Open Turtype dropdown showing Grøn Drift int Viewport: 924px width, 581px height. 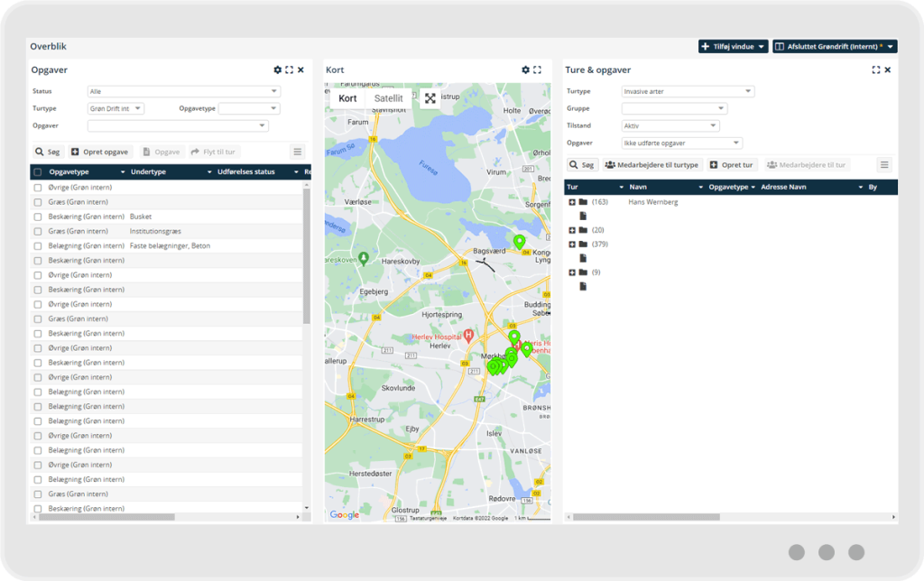(115, 108)
